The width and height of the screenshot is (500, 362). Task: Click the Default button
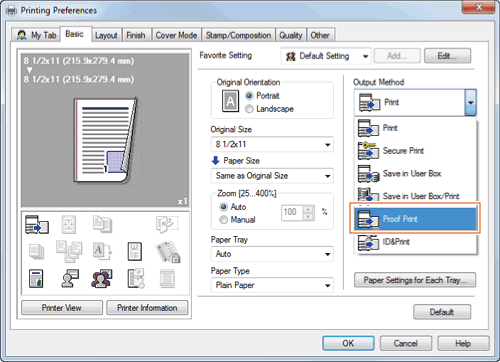[442, 312]
